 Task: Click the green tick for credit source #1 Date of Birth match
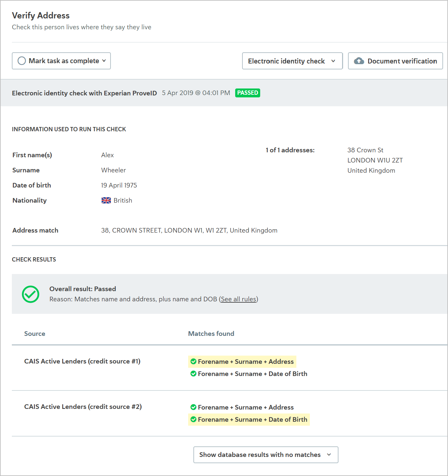click(x=193, y=374)
